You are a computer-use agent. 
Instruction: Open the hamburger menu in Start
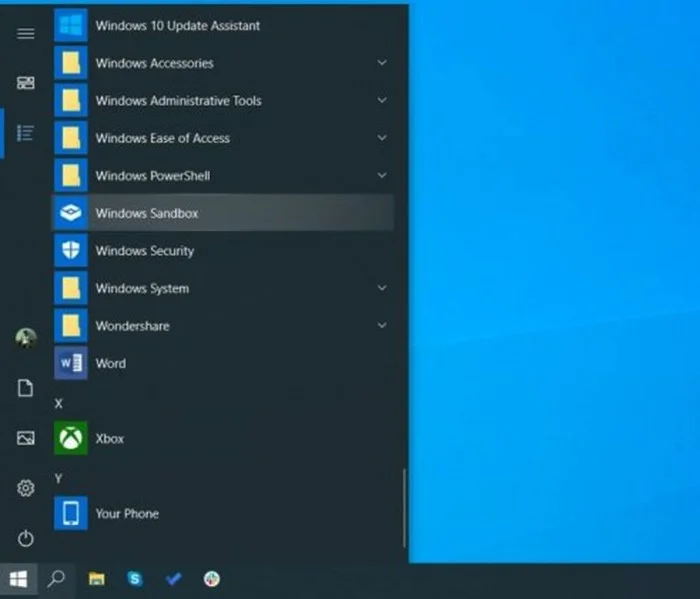click(25, 33)
